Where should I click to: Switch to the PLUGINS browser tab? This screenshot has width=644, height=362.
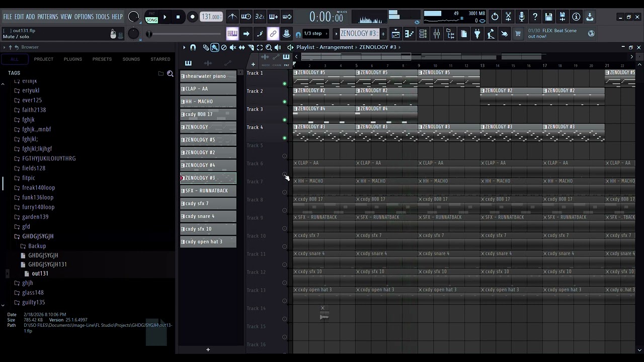(73, 59)
